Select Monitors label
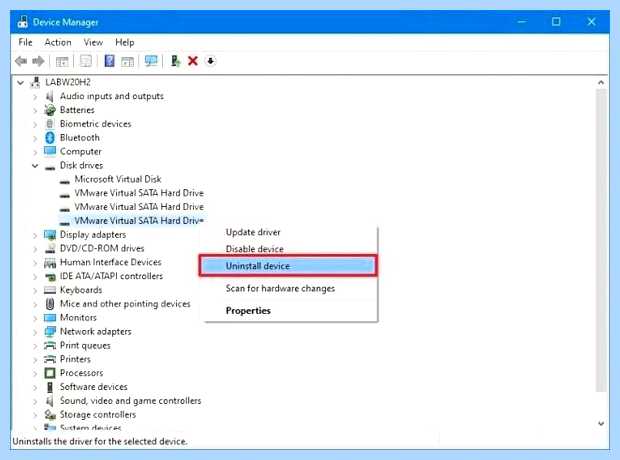The height and width of the screenshot is (460, 620). pyautogui.click(x=78, y=318)
